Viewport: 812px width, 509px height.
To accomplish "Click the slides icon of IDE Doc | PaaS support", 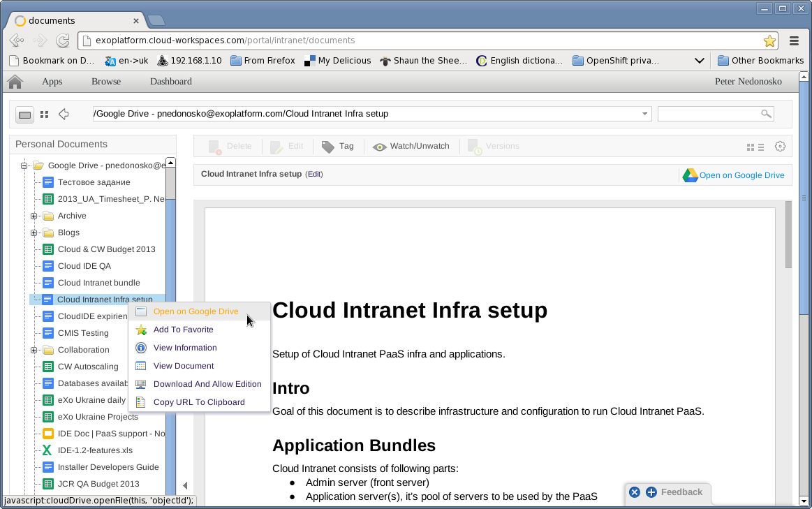I will [x=48, y=434].
